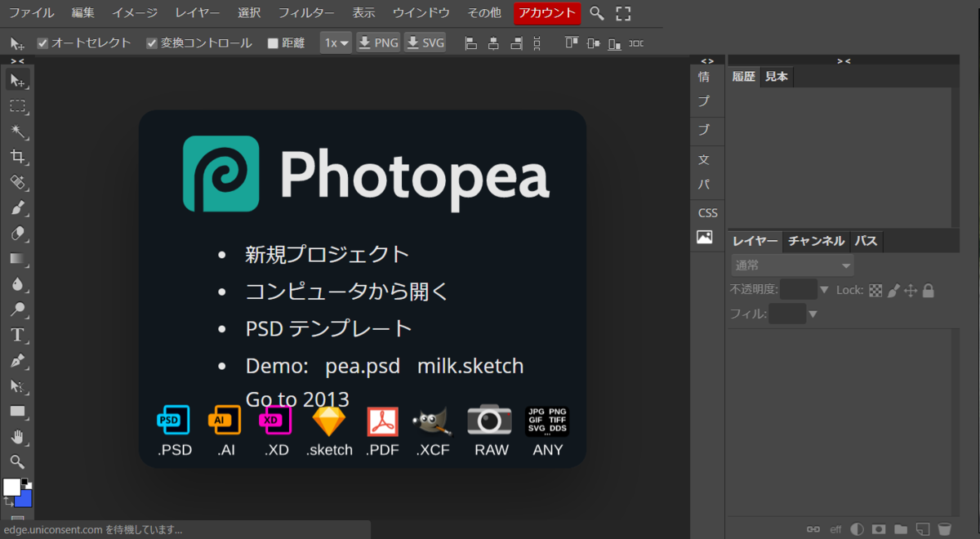This screenshot has width=980, height=539.
Task: Select the Type text tool
Action: tap(17, 335)
